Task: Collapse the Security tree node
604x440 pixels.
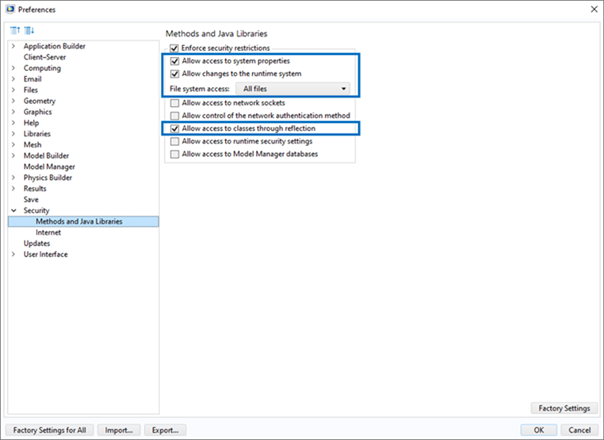Action: pyautogui.click(x=13, y=210)
